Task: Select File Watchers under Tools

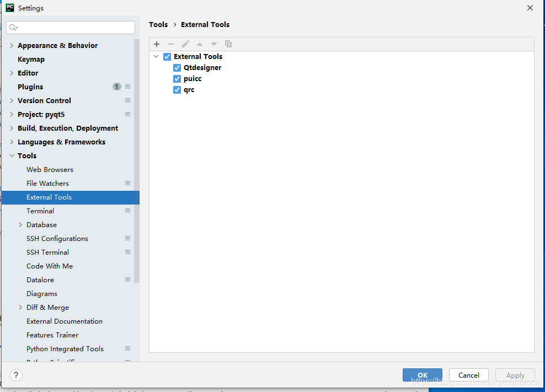Action: point(47,184)
